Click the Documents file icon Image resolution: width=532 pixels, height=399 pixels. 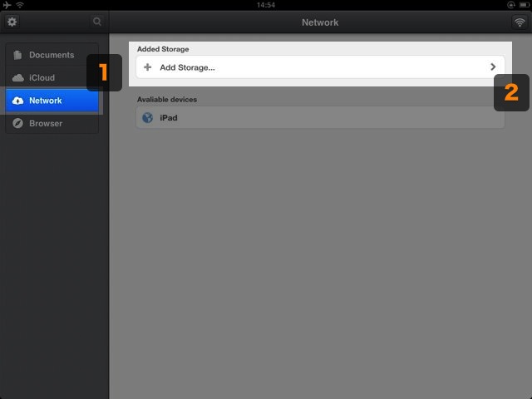coord(17,55)
